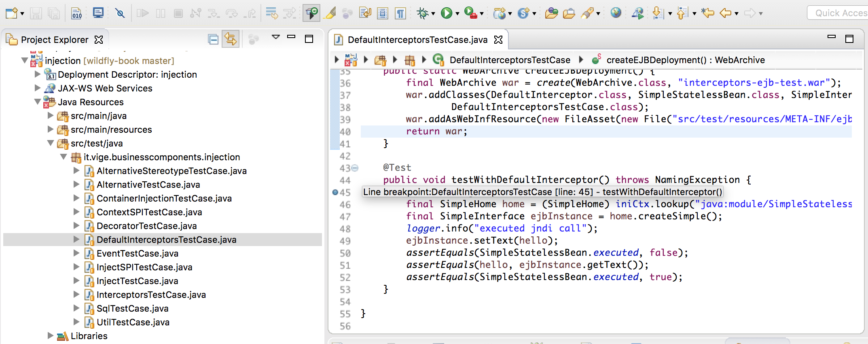Collapse the fold at line 43
The height and width of the screenshot is (344, 868).
pos(355,168)
